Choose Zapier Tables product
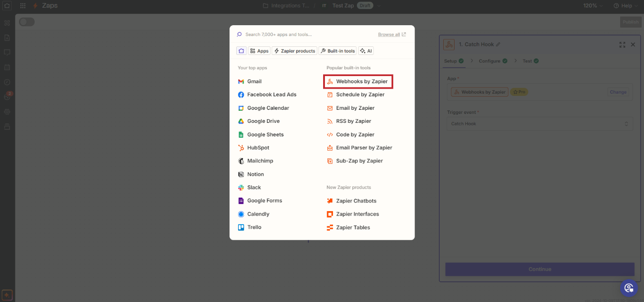The width and height of the screenshot is (644, 302). pyautogui.click(x=348, y=227)
